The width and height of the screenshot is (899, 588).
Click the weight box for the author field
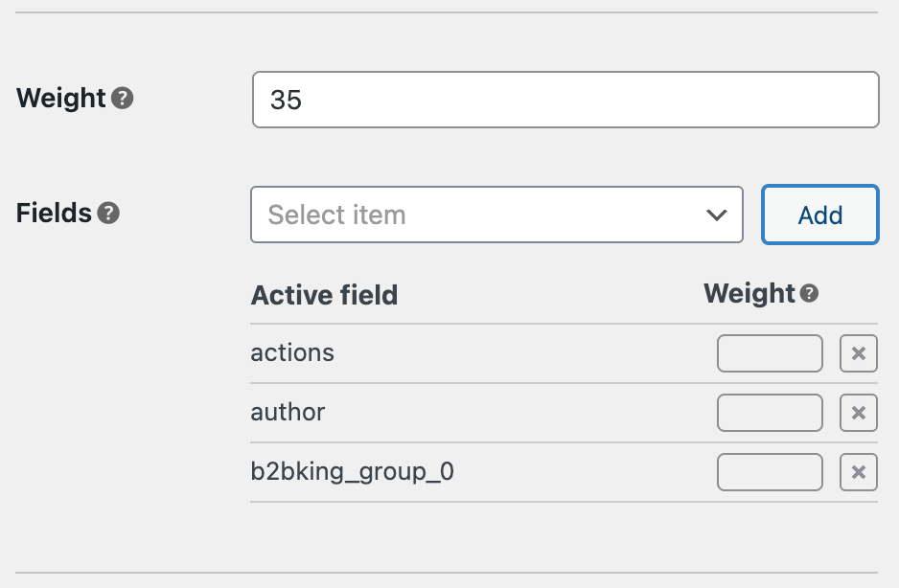770,414
